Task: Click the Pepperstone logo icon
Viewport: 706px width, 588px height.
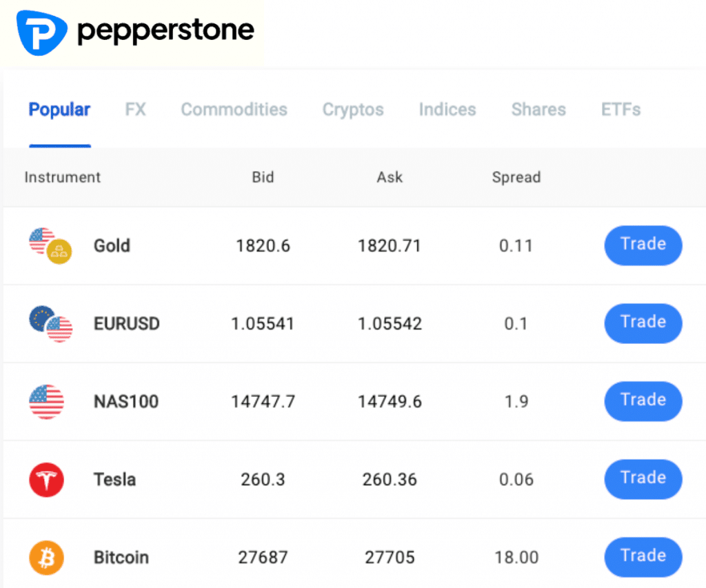Action: point(41,31)
